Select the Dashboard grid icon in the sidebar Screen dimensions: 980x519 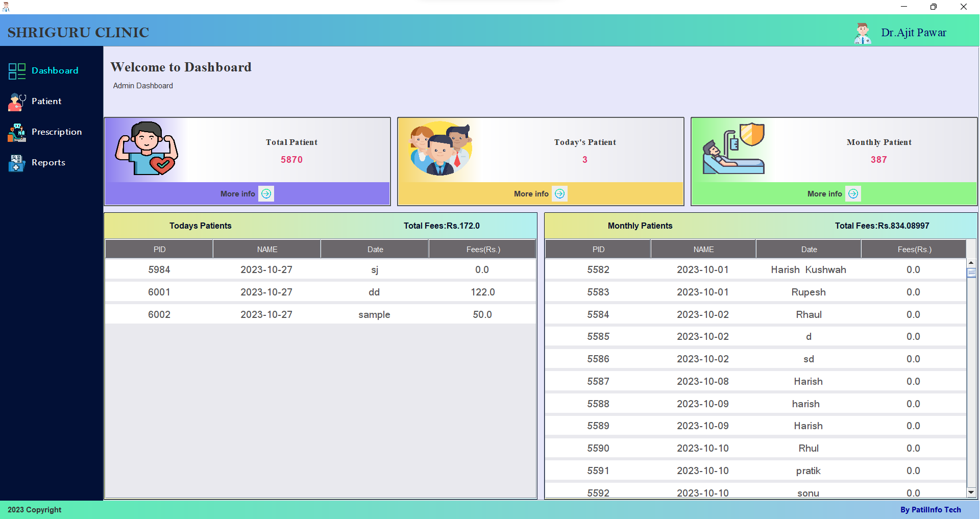pyautogui.click(x=16, y=71)
